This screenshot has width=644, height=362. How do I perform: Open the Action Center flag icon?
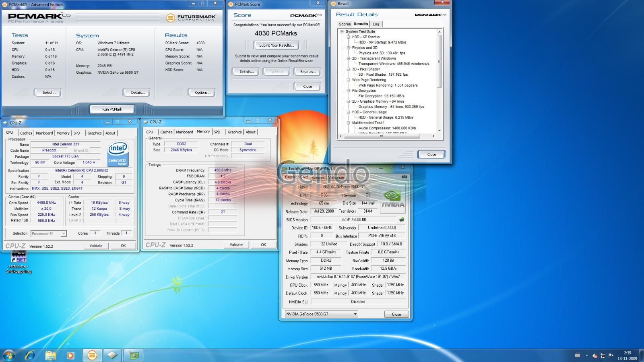(611, 355)
